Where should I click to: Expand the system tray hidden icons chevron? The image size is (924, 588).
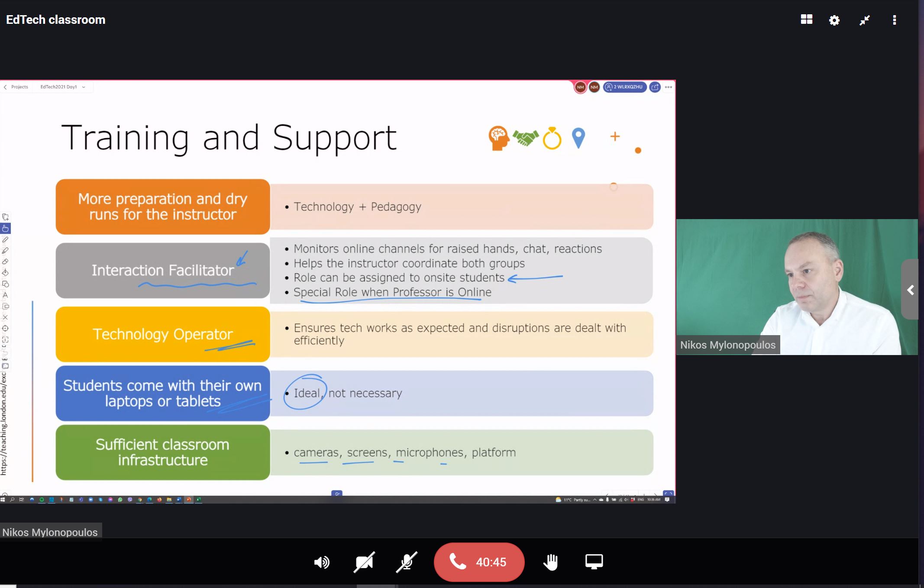pos(595,500)
